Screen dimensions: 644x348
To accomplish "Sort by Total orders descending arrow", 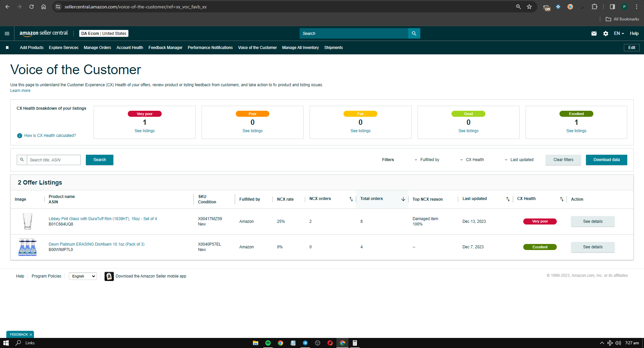I will (x=403, y=199).
